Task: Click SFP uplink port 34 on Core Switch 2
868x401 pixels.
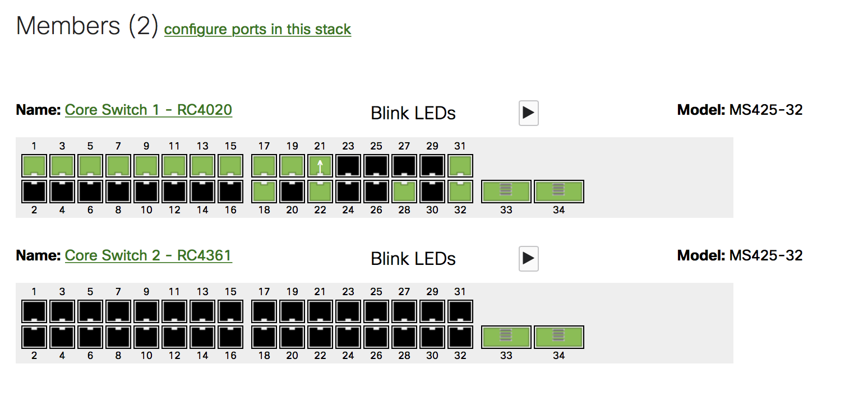Action: 559,337
